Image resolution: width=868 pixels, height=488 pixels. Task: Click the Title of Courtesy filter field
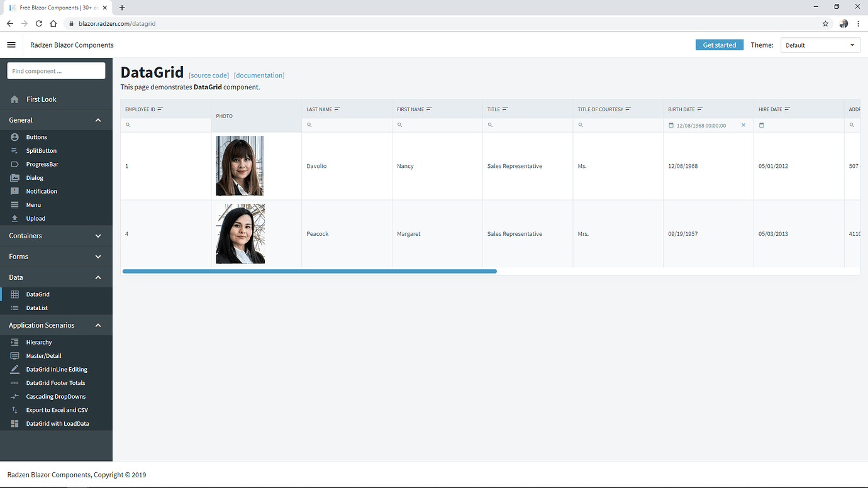coord(618,125)
